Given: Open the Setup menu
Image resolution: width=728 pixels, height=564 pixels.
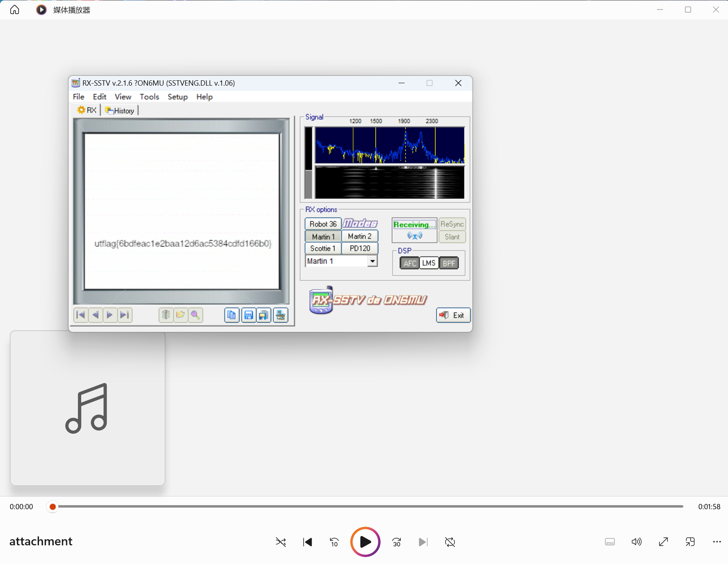Looking at the screenshot, I should coord(178,97).
